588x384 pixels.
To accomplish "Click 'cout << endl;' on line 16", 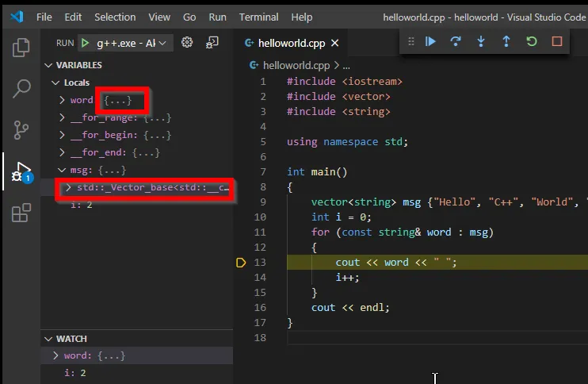I will (x=350, y=307).
